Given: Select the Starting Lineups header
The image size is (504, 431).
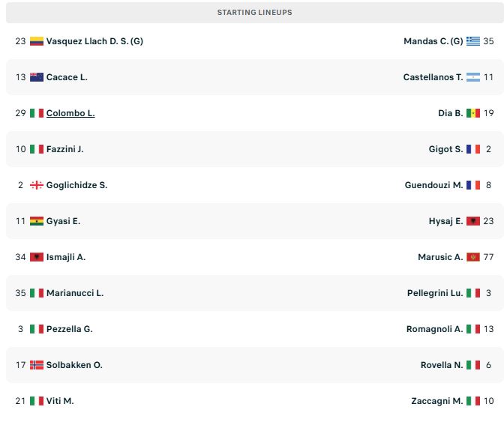Looking at the screenshot, I should tap(254, 12).
